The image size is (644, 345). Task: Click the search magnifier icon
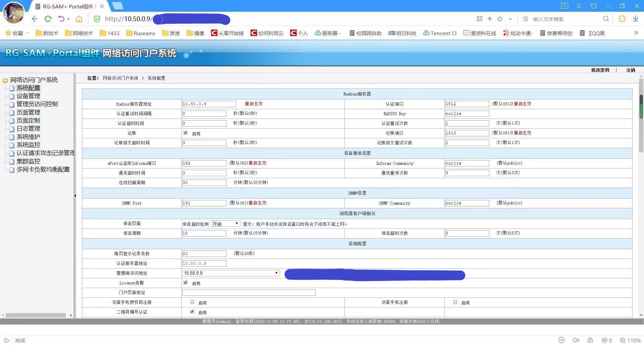coord(606,19)
